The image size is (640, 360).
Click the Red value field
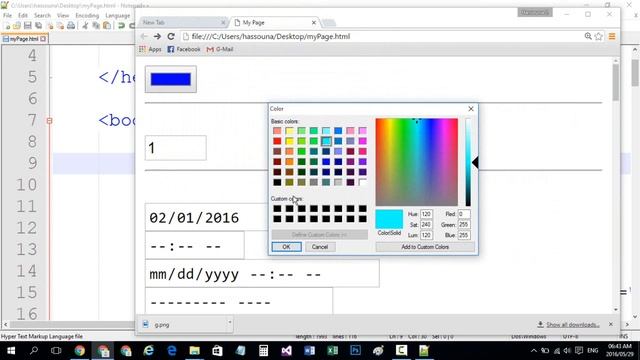(x=464, y=214)
